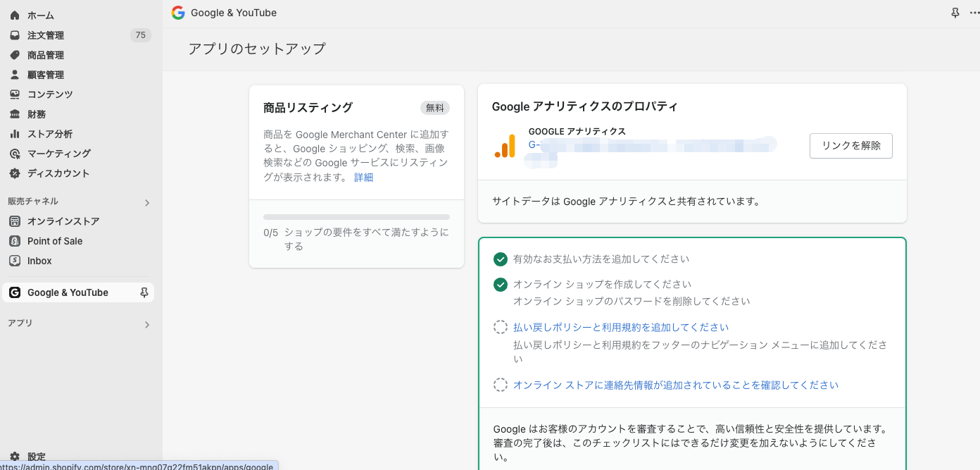980x470 pixels.
Task: Click the analytics bar chart icon beside ストア分析
Action: pyautogui.click(x=15, y=134)
